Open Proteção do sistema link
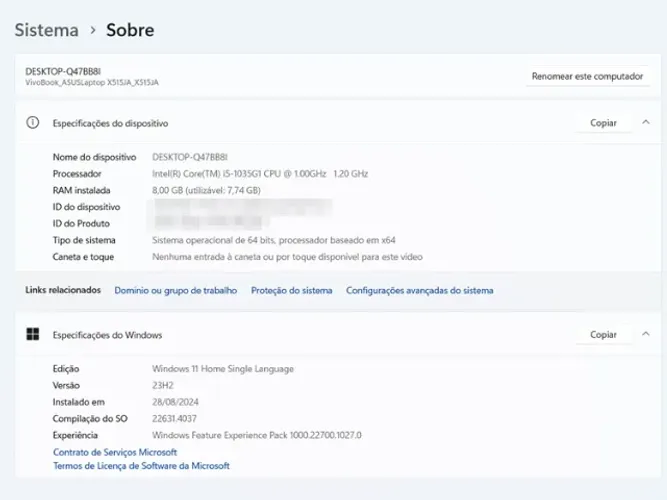Viewport: 667px width, 500px height. 291,291
